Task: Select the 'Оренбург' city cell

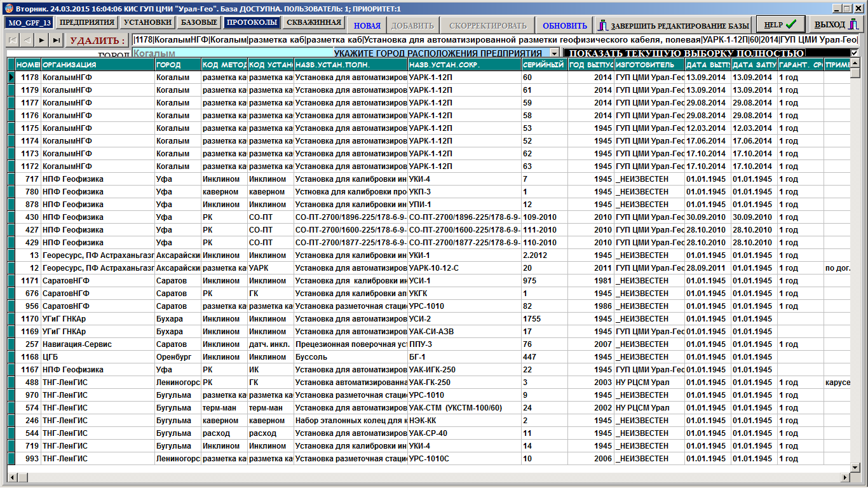Action: coord(178,356)
